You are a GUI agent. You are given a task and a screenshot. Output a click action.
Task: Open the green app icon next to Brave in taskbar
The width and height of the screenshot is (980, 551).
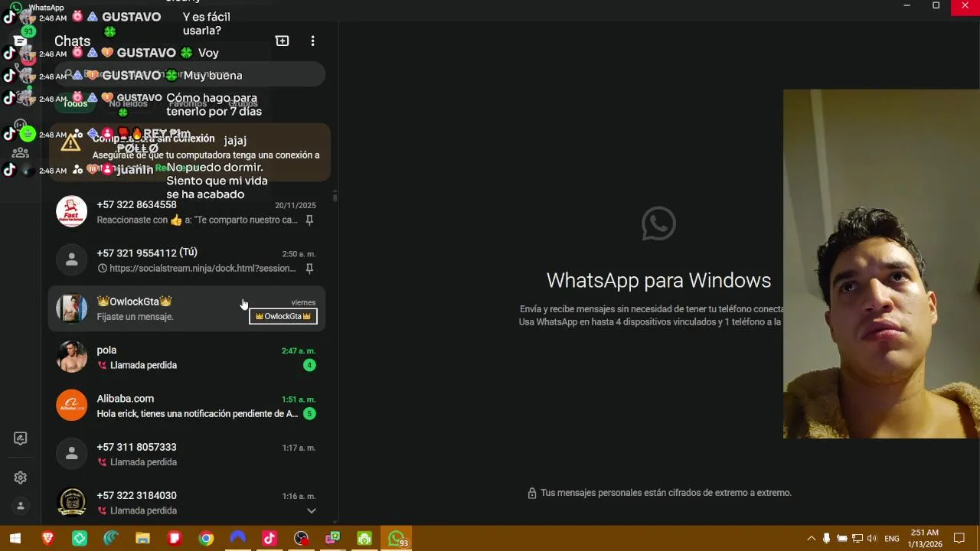(x=80, y=539)
